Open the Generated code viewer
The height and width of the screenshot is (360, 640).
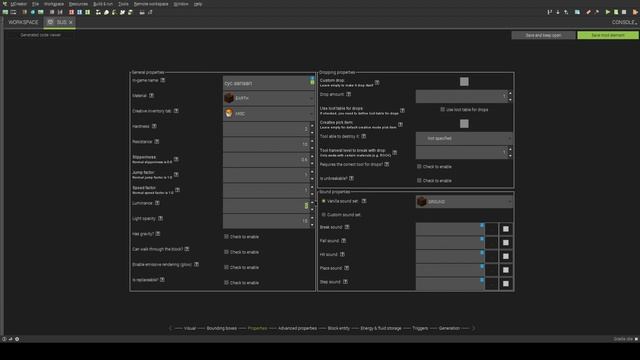pyautogui.click(x=40, y=35)
